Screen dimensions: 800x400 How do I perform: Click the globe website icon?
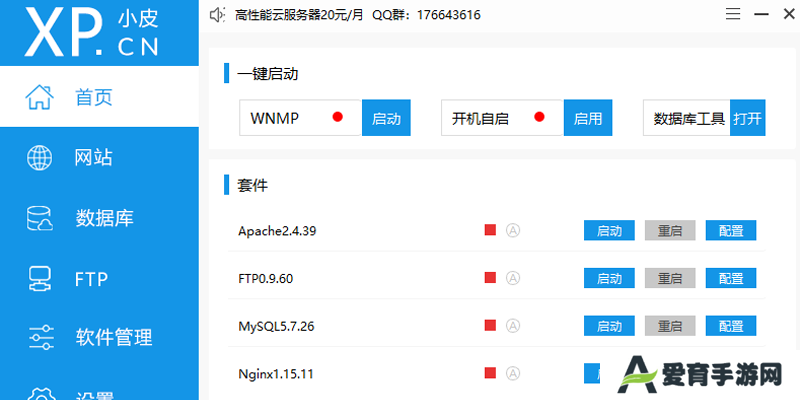(39, 158)
